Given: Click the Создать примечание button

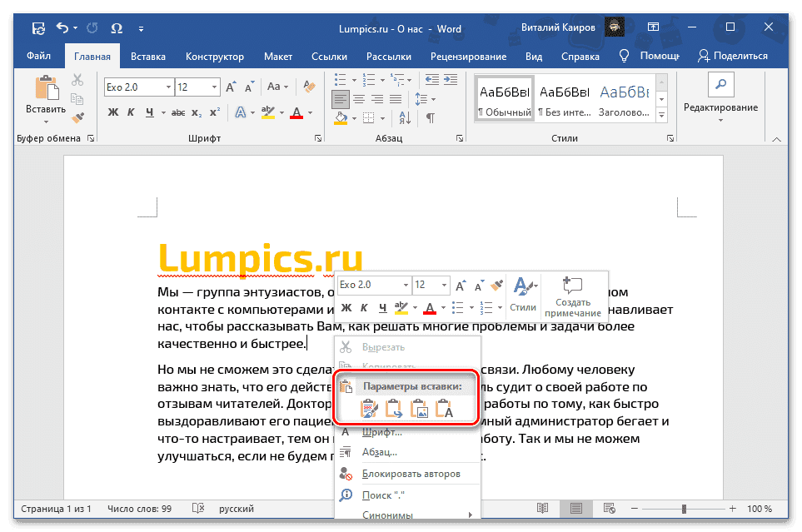Looking at the screenshot, I should point(573,296).
